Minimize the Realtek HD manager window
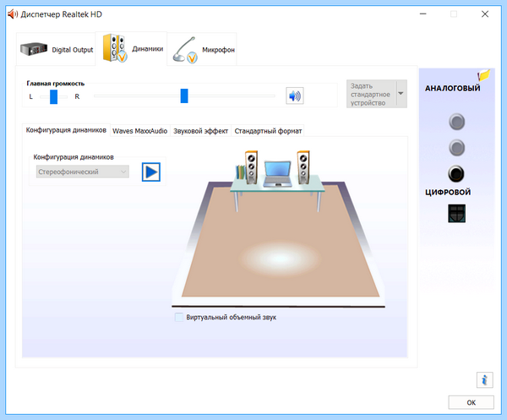507x420 pixels. pyautogui.click(x=423, y=14)
